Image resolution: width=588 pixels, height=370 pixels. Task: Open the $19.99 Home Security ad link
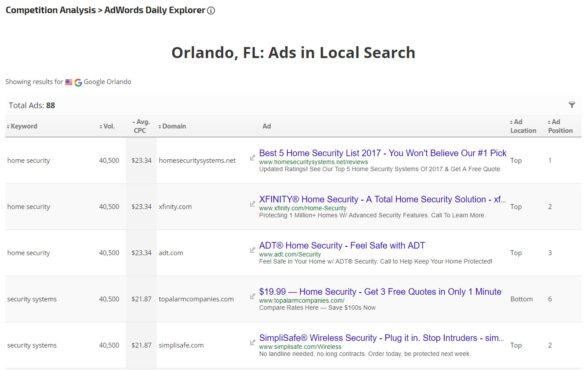(380, 292)
